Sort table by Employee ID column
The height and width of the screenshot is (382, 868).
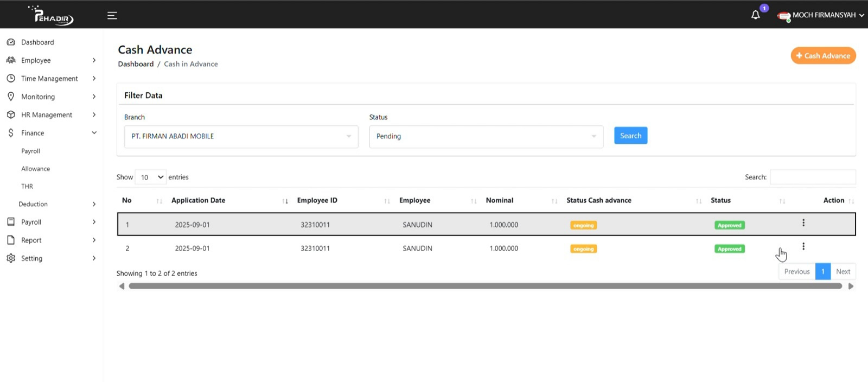pos(317,200)
